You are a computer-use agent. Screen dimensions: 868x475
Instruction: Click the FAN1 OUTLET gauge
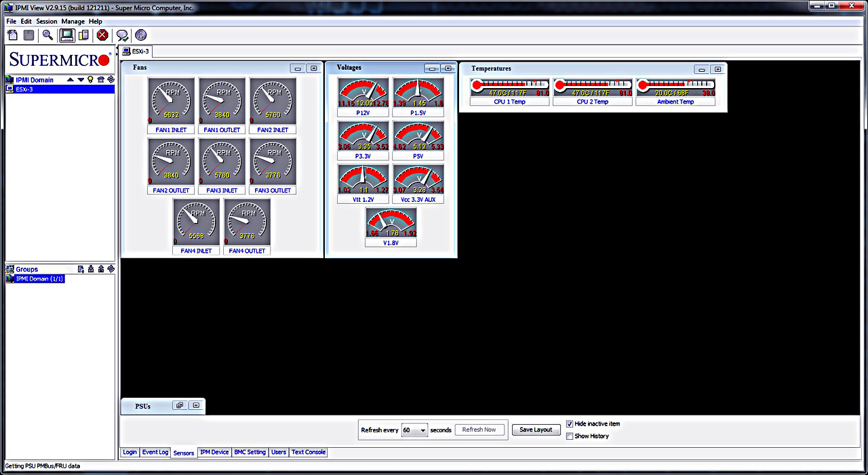[x=222, y=101]
